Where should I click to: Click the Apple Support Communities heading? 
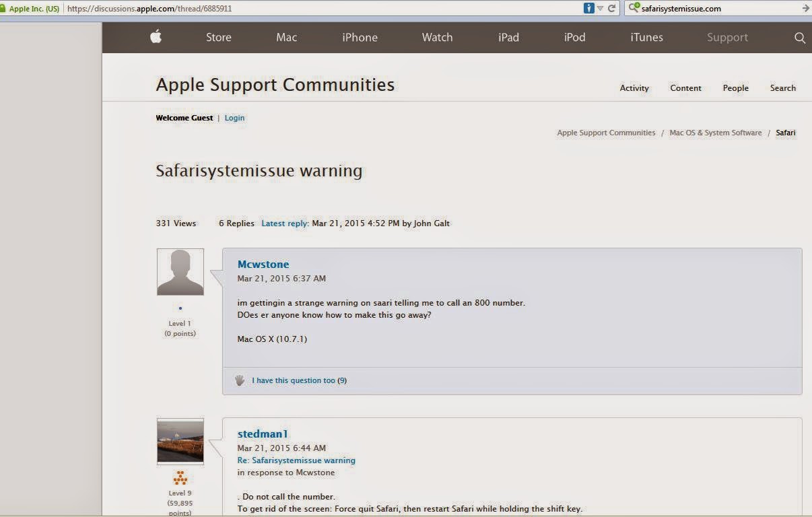[x=275, y=85]
